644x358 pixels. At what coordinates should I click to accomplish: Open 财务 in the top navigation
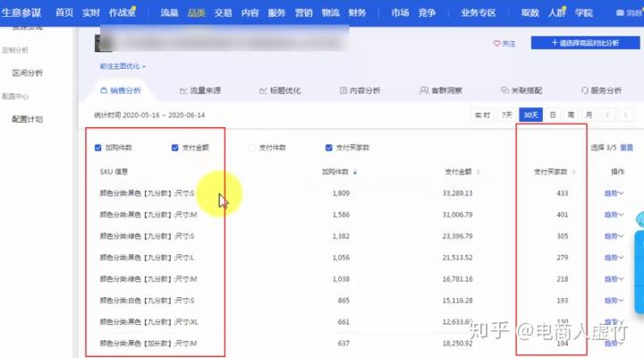coord(357,13)
